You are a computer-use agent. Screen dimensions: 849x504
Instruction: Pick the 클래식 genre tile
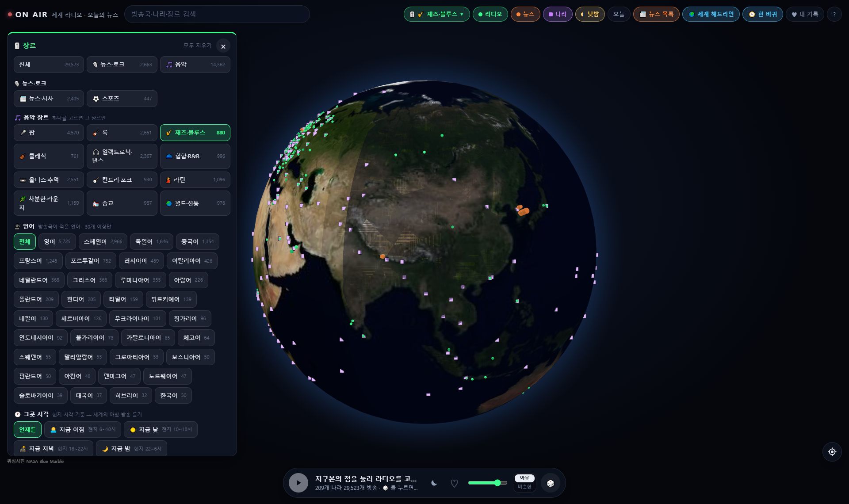(49, 156)
